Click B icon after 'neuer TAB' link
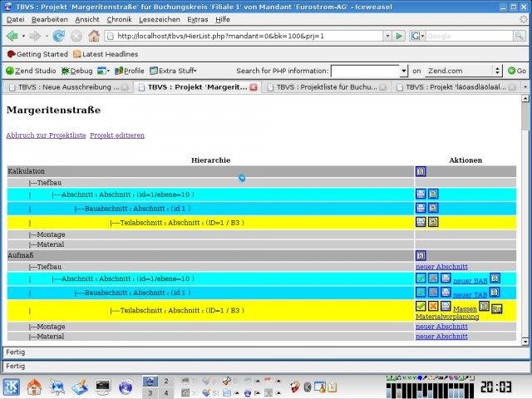This screenshot has width=532, height=399. coord(495,292)
